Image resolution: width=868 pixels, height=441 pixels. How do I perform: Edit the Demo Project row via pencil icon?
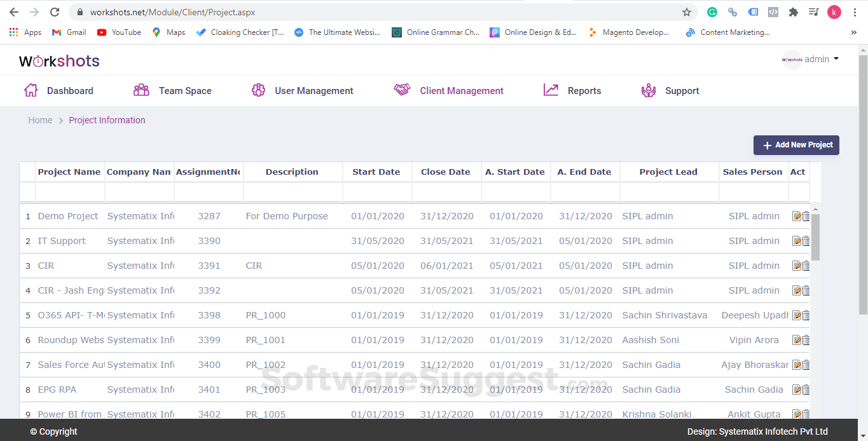797,215
